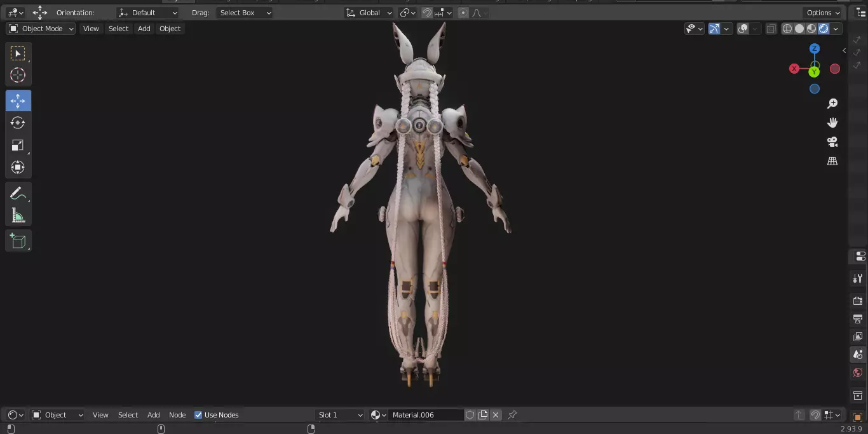This screenshot has height=434, width=868.
Task: Expand viewport shading options arrow
Action: tap(836, 29)
